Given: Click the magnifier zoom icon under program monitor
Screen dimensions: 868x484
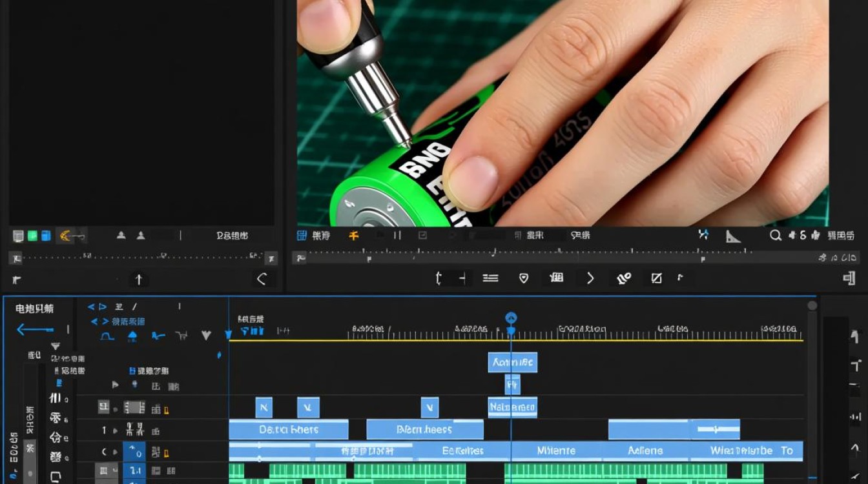Looking at the screenshot, I should tap(776, 236).
